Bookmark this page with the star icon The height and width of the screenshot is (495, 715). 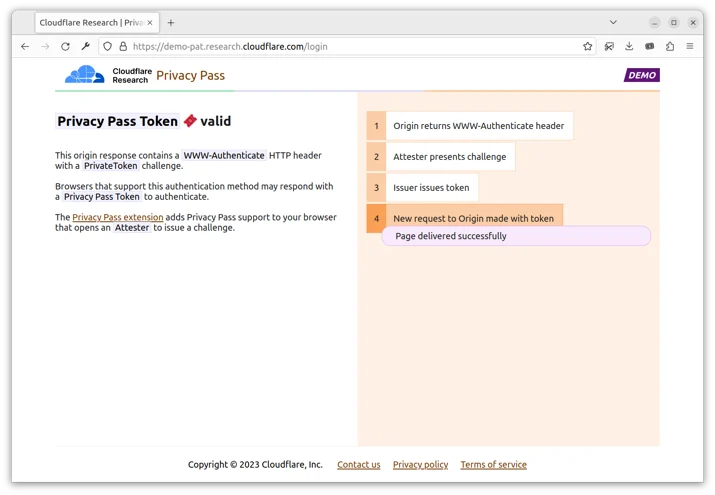[x=587, y=46]
